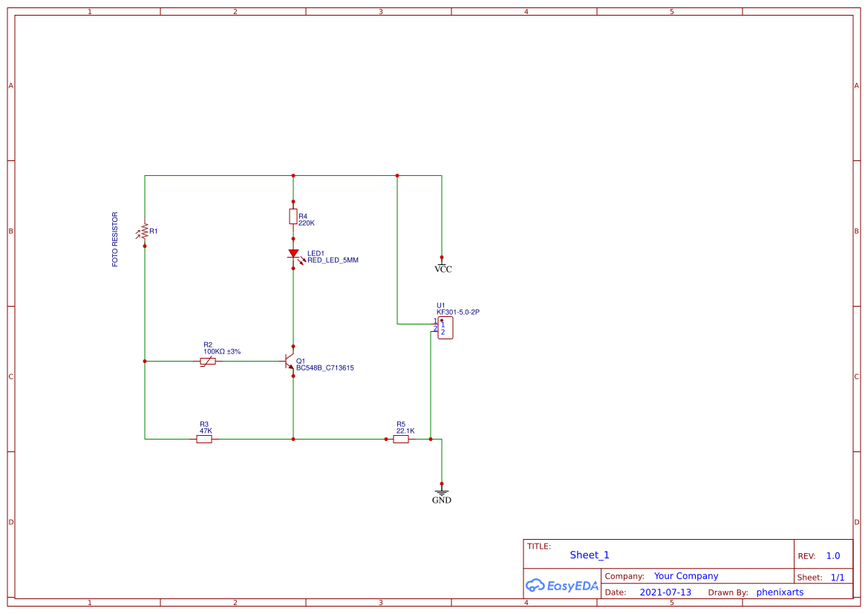The height and width of the screenshot is (614, 868).
Task: Click the Sheet_1 title text
Action: (589, 555)
